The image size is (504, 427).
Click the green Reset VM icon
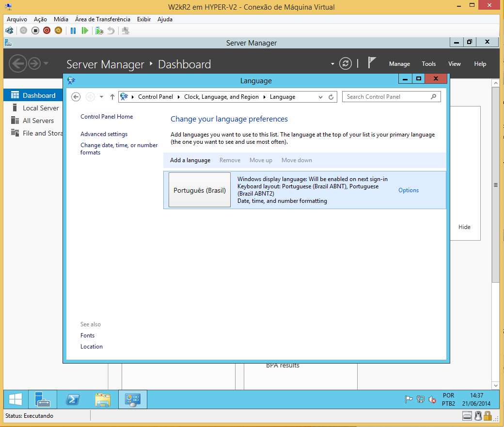click(85, 30)
